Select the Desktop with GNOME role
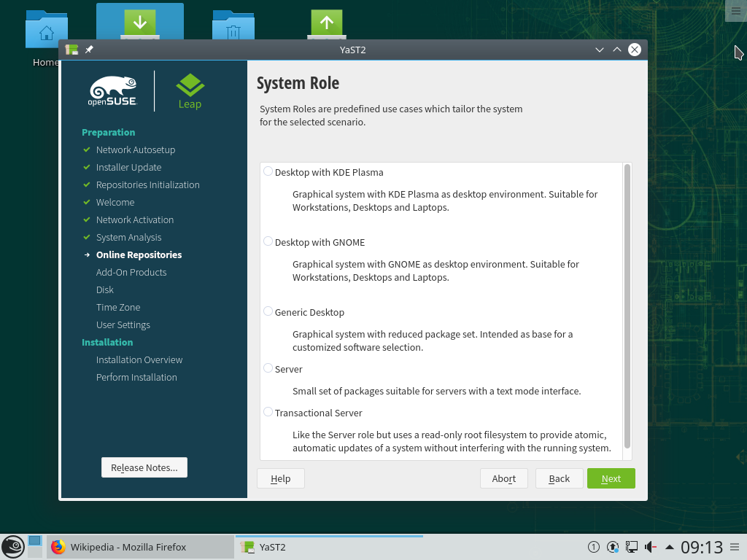The height and width of the screenshot is (560, 747). point(268,242)
